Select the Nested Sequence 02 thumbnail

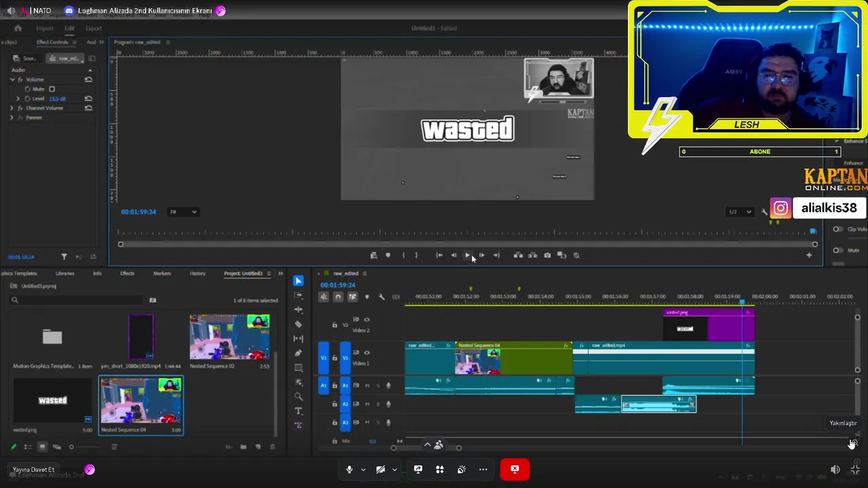point(229,337)
